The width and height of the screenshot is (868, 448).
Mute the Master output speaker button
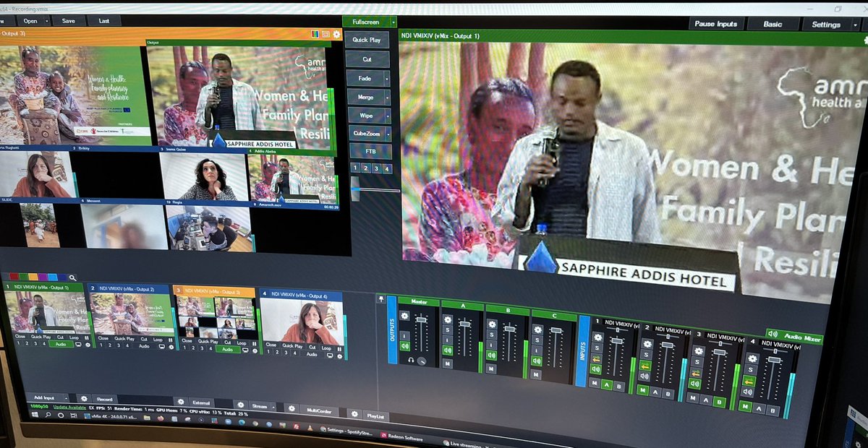pyautogui.click(x=404, y=345)
